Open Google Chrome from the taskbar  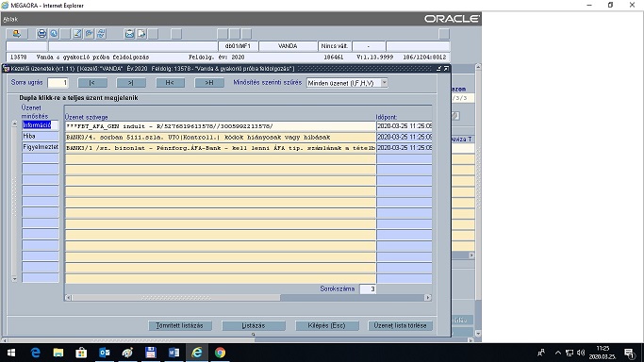[220, 353]
